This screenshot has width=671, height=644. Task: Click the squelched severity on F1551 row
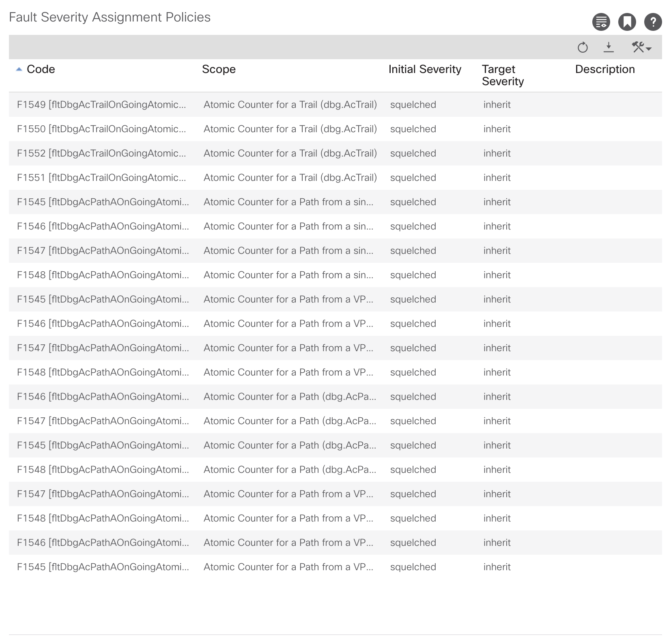point(413,178)
